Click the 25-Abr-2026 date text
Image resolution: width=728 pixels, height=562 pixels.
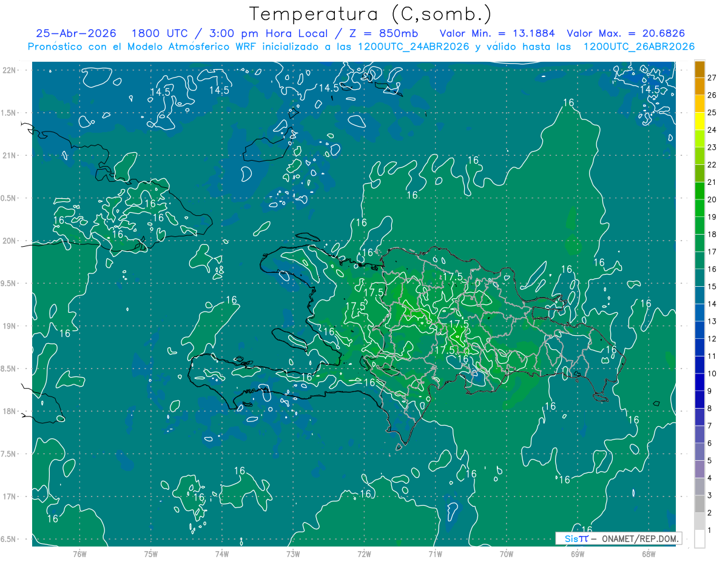point(76,33)
